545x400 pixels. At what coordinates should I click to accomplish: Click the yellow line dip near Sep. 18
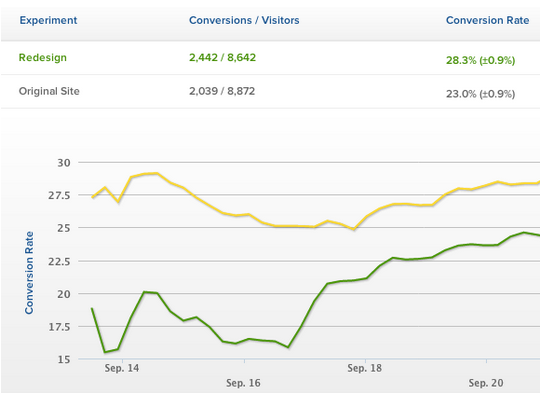pos(353,229)
